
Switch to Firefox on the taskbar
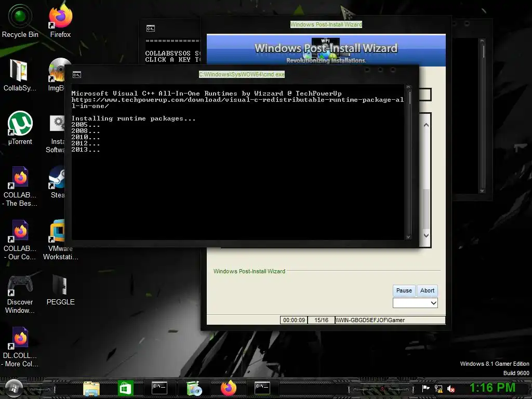point(229,388)
